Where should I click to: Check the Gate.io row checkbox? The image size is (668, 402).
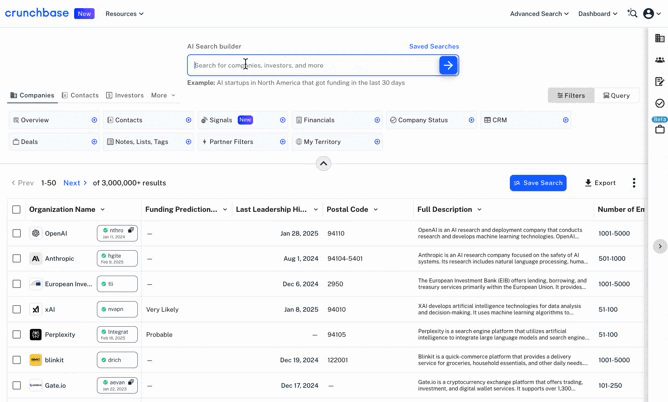pyautogui.click(x=16, y=385)
